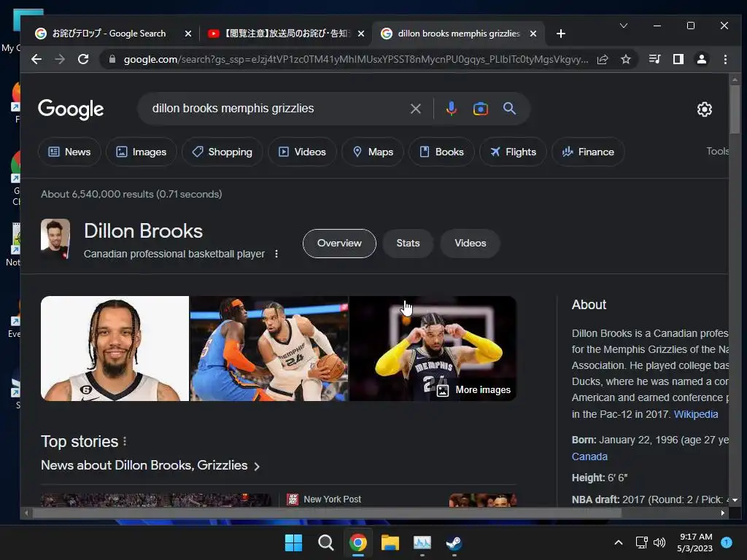The image size is (747, 560).
Task: Filter results by Flights
Action: tap(513, 152)
